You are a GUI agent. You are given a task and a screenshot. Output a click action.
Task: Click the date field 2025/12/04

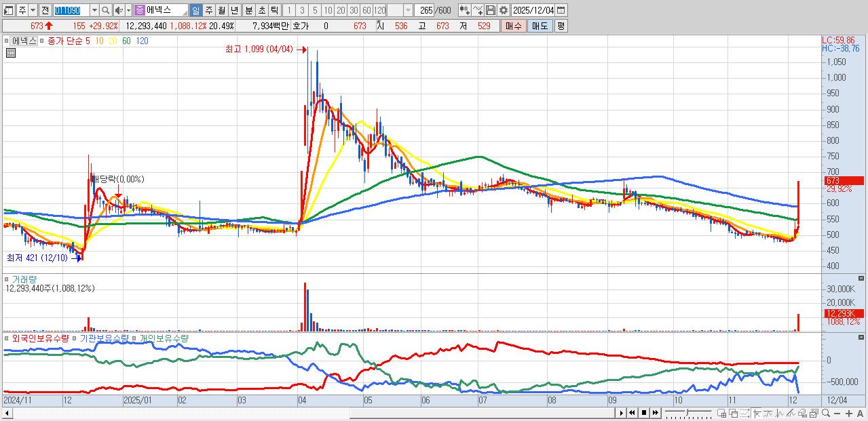pos(533,10)
